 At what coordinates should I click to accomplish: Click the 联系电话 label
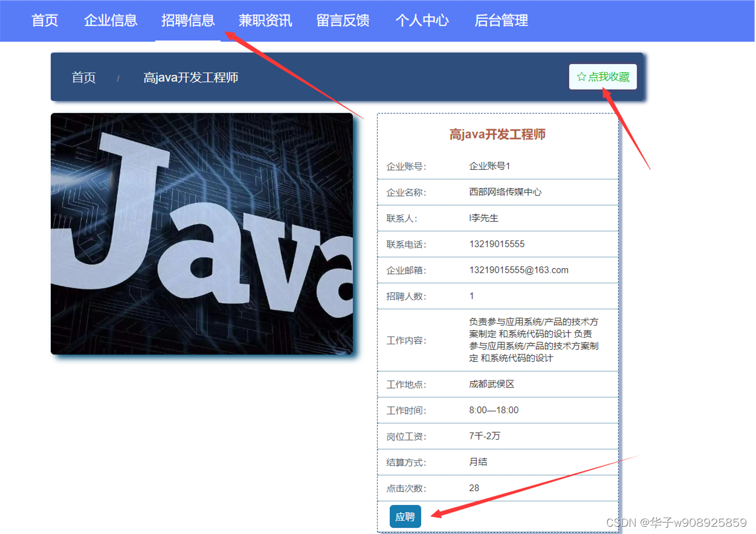pyautogui.click(x=406, y=245)
